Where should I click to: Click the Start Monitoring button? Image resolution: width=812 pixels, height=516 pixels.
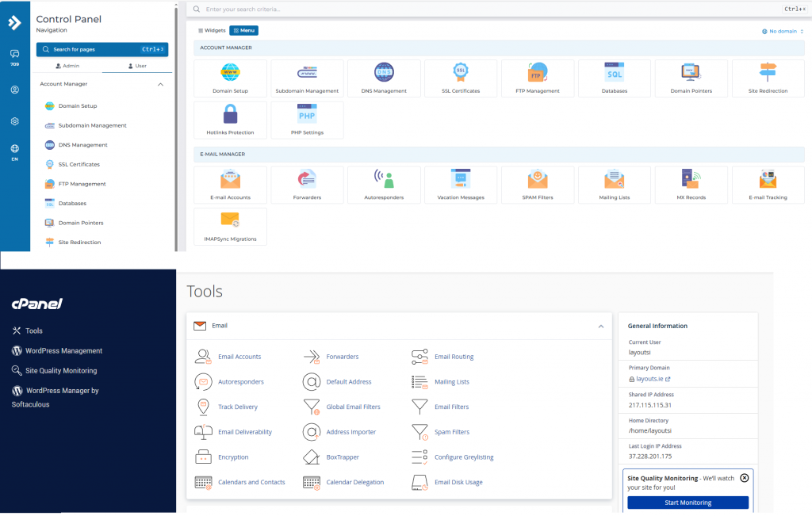pos(688,503)
